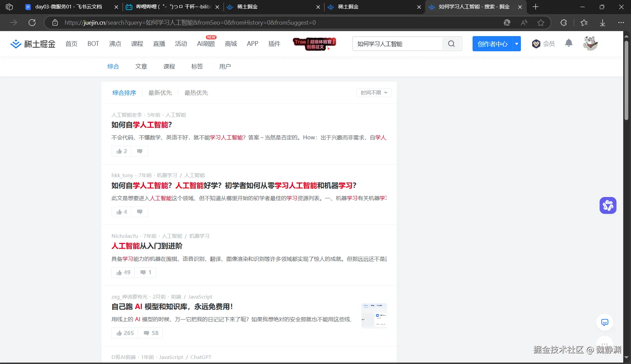Select 最新优先 sort order
This screenshot has height=364, width=631.
click(160, 93)
